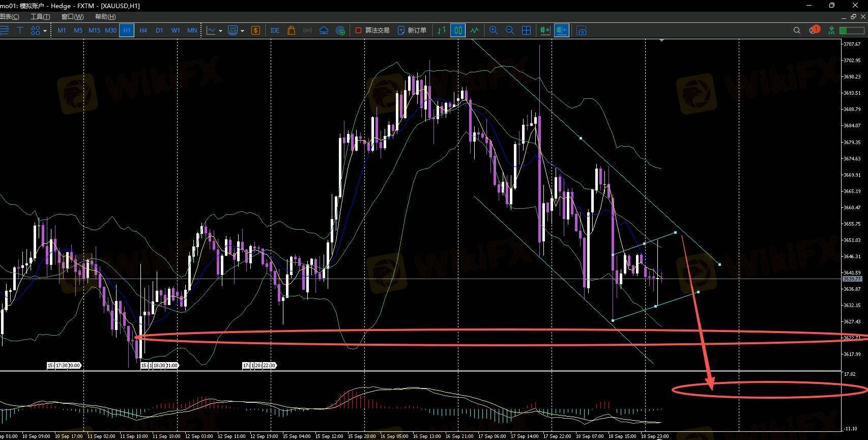Open the IDE MetaEditor
The width and height of the screenshot is (868, 440).
point(275,31)
